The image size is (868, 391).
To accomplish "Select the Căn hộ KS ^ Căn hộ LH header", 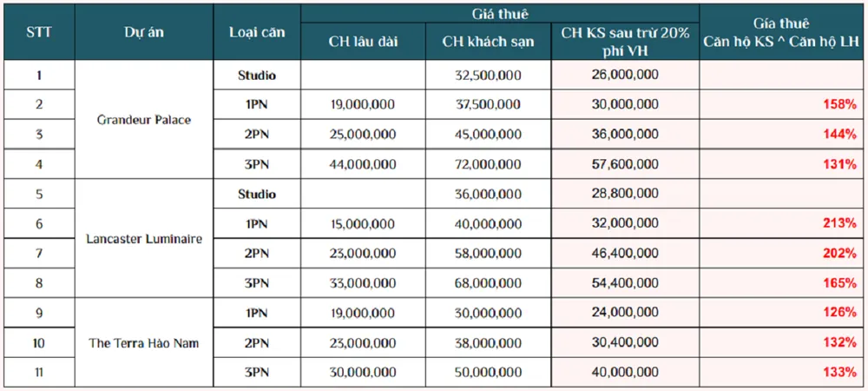I will click(x=783, y=32).
